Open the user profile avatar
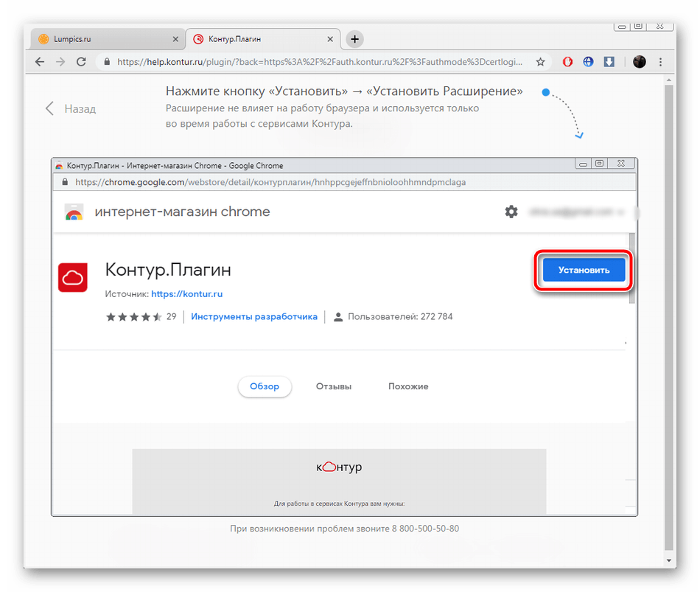The image size is (700, 592). [x=640, y=62]
